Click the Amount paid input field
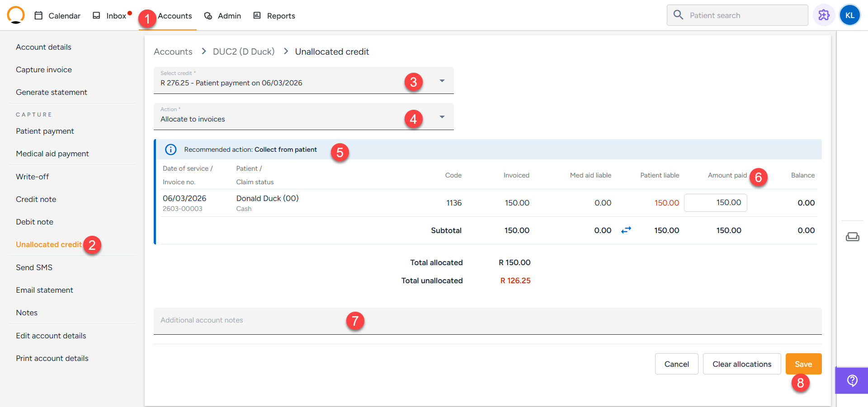868x407 pixels. [715, 203]
